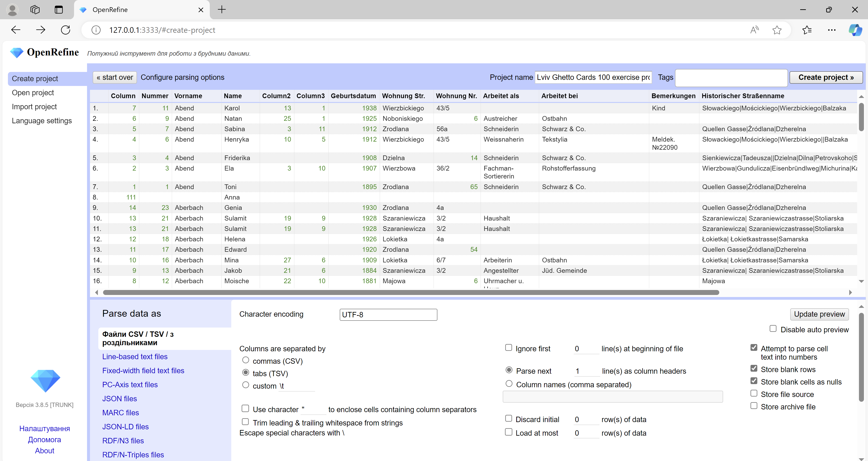Viewport: 868px width, 461px height.
Task: Click the Character encoding field
Action: (388, 315)
